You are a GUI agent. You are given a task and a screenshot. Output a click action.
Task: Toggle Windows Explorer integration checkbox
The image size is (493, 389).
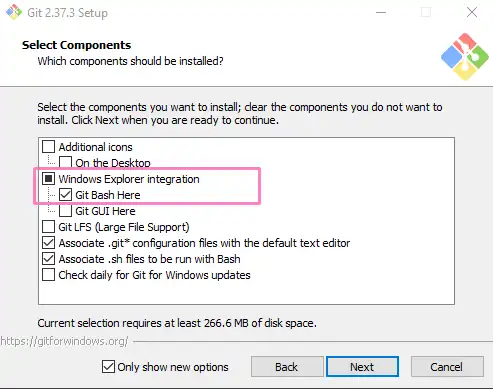(x=49, y=179)
